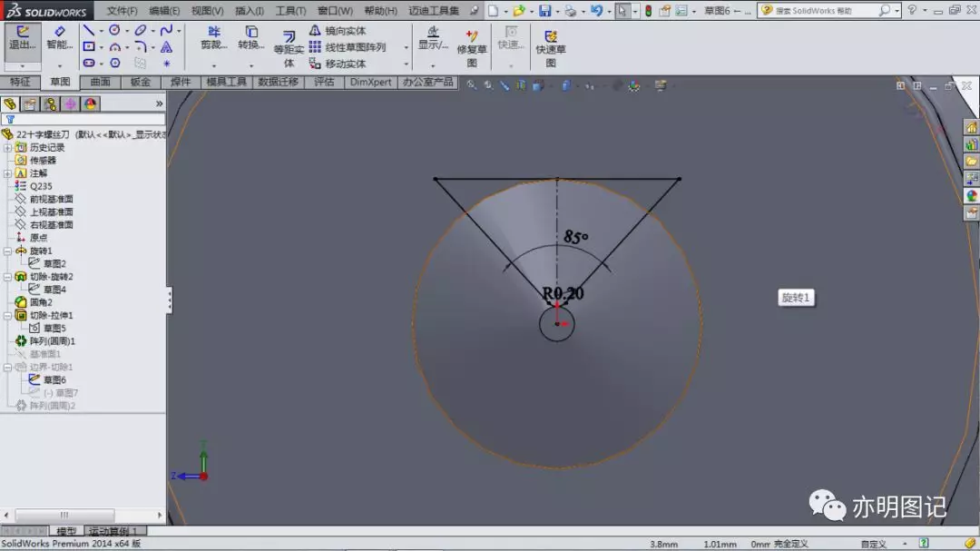Switch to the 模型 bottom tab
This screenshot has height=551, width=980.
tap(66, 531)
